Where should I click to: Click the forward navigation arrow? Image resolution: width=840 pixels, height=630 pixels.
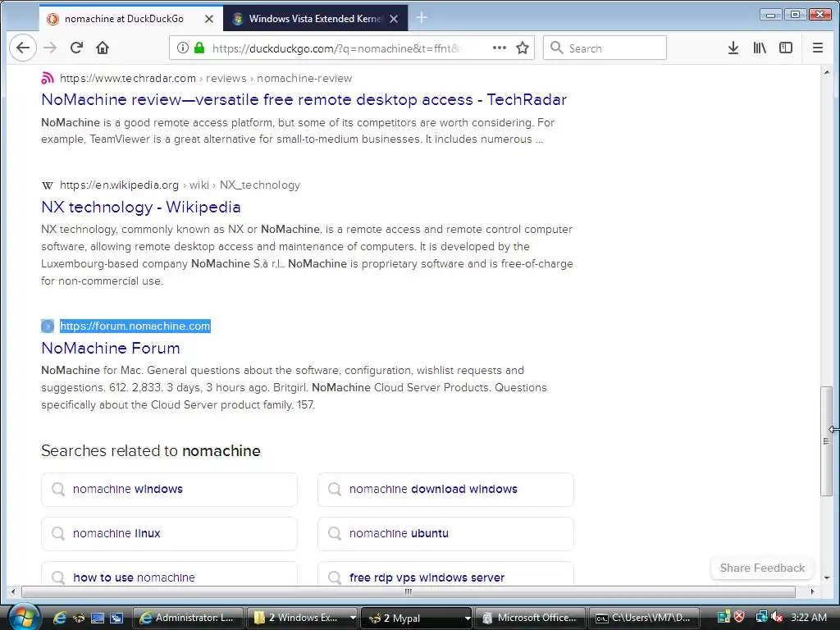tap(50, 48)
